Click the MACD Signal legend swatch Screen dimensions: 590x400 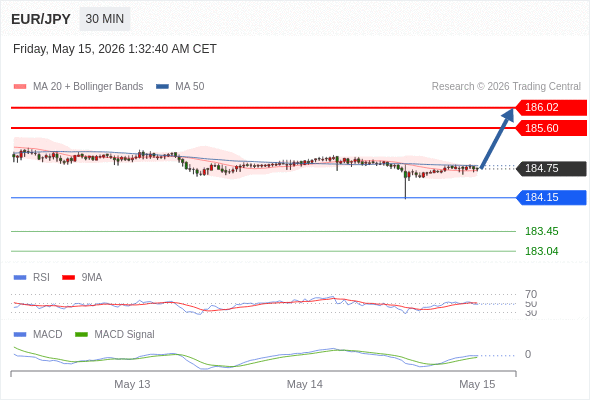[81, 335]
